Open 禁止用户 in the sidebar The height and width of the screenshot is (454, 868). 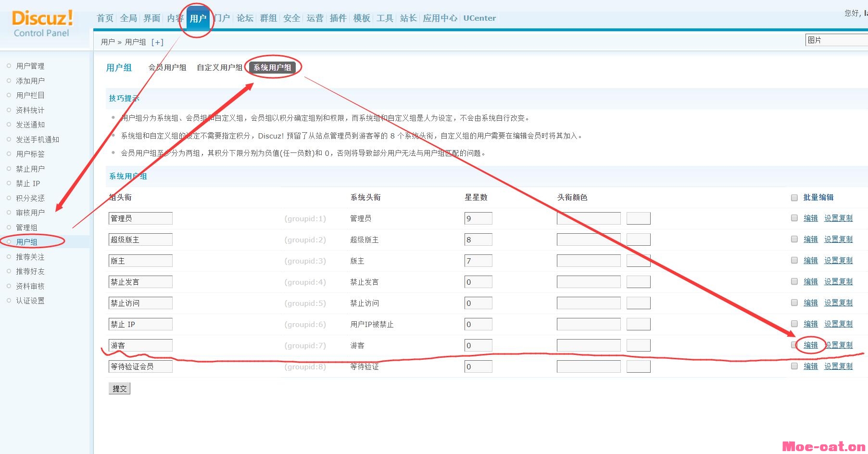click(x=30, y=169)
